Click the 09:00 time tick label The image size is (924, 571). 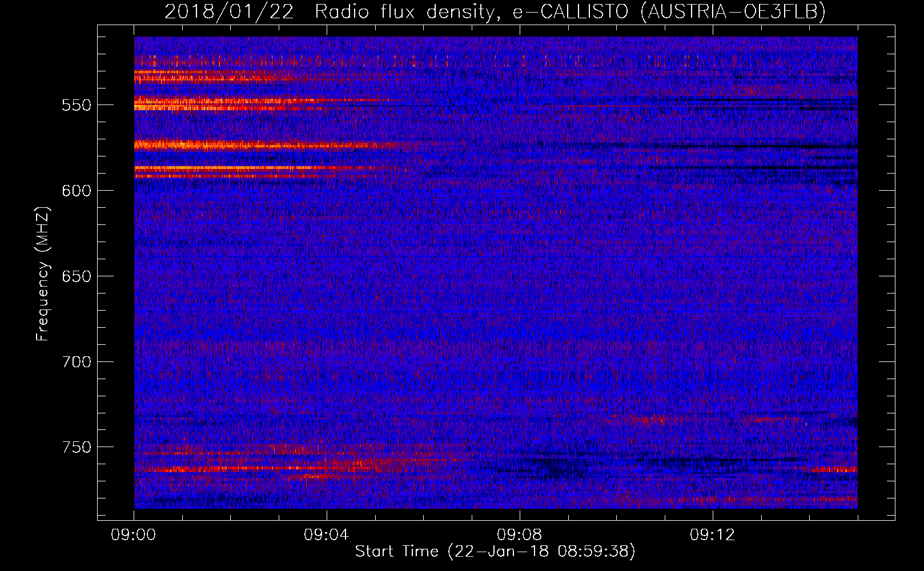(134, 535)
